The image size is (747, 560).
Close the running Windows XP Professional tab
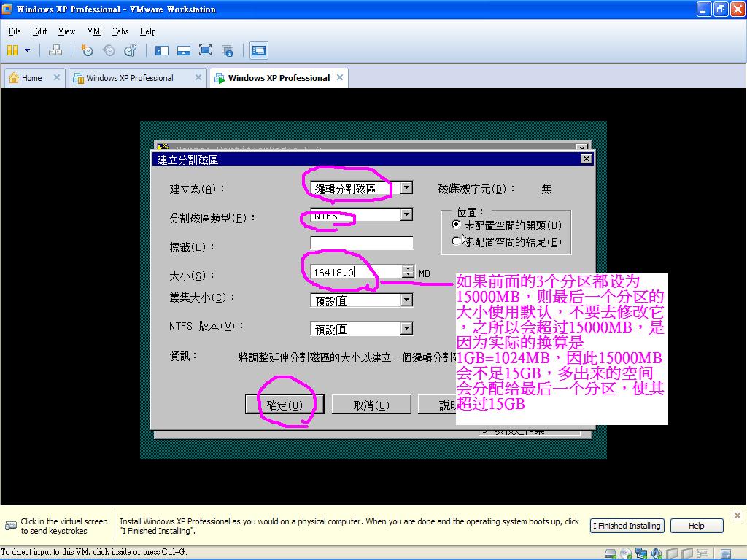(340, 77)
